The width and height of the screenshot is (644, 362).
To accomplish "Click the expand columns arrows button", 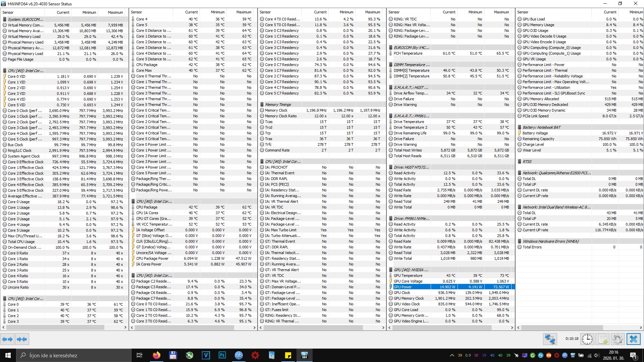I will (x=7, y=339).
